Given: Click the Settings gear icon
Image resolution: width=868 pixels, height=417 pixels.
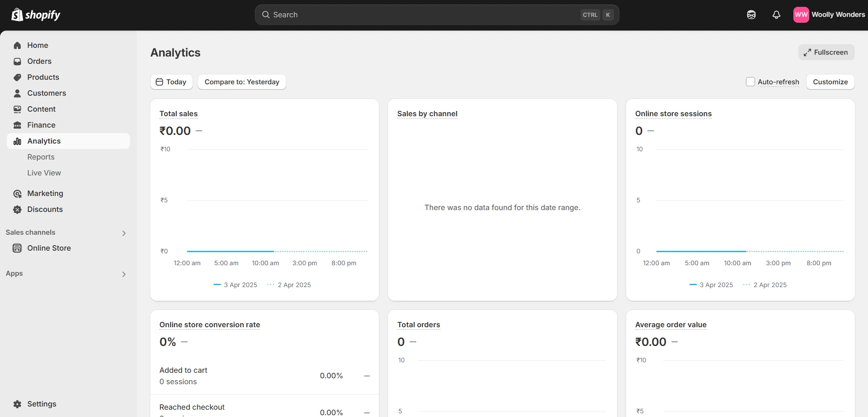Looking at the screenshot, I should (17, 404).
